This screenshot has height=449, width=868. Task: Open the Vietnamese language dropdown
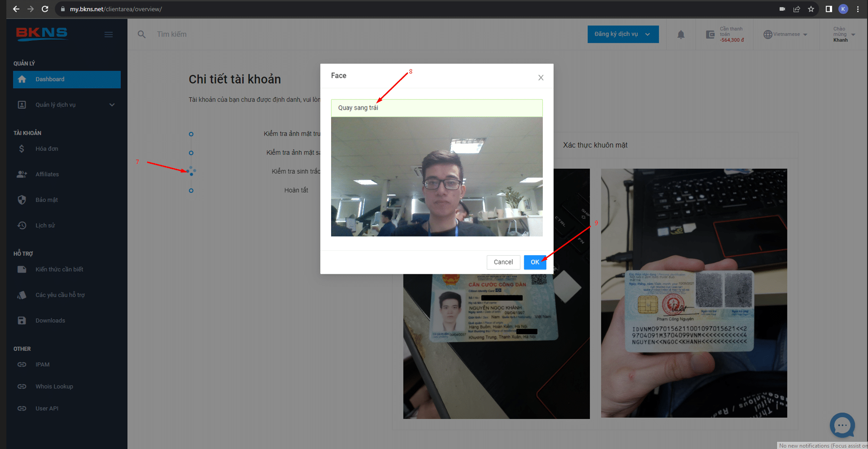(x=786, y=34)
